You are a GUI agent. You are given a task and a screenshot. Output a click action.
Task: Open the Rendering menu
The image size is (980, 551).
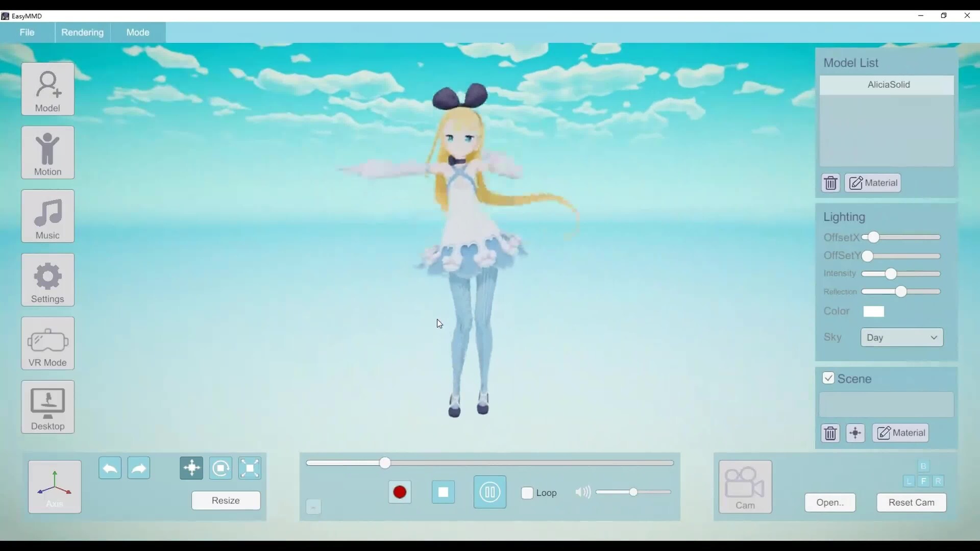[x=82, y=32]
